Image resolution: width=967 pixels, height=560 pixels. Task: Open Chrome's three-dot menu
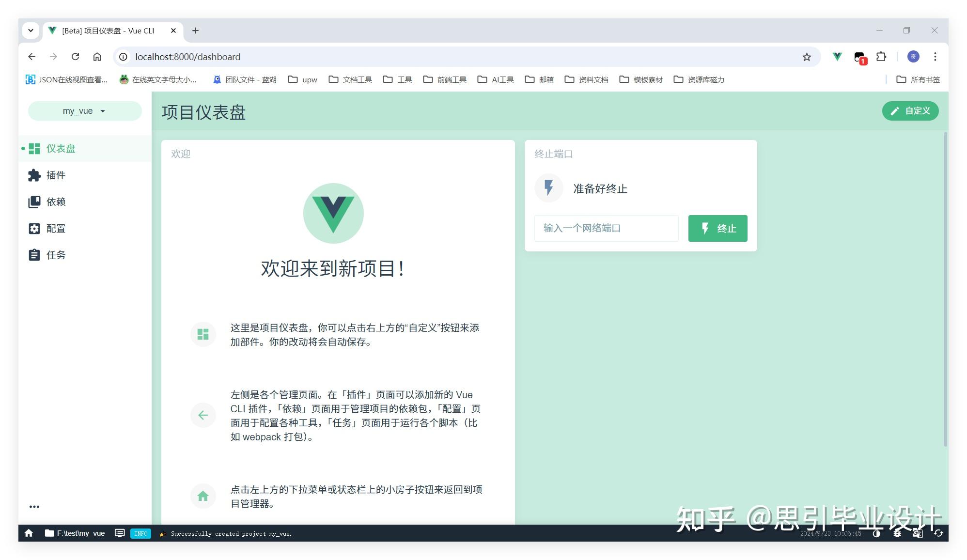click(x=935, y=57)
